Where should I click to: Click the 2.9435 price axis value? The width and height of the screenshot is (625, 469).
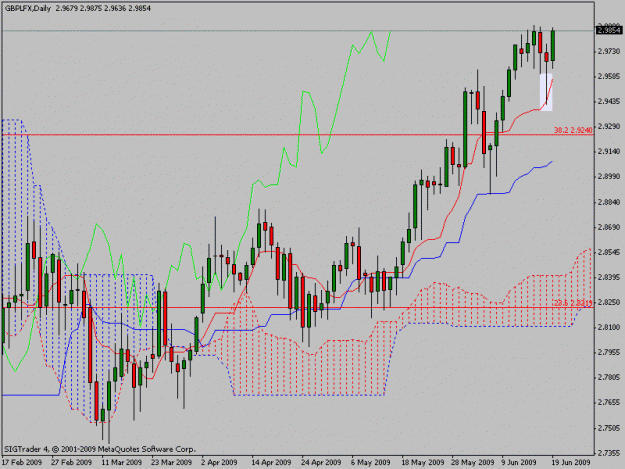click(x=609, y=102)
